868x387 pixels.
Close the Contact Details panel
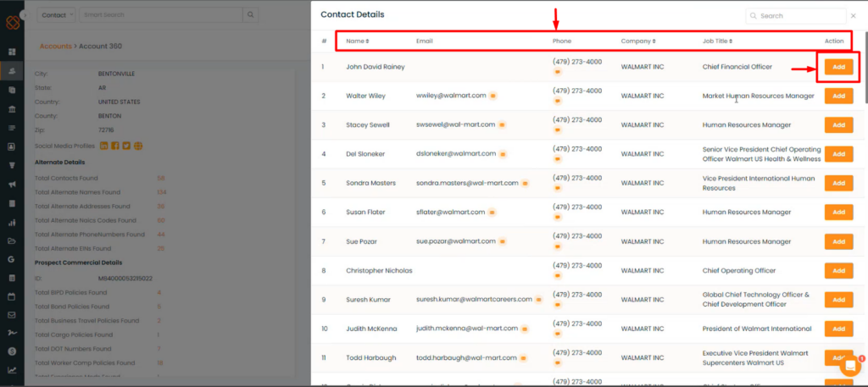click(853, 16)
